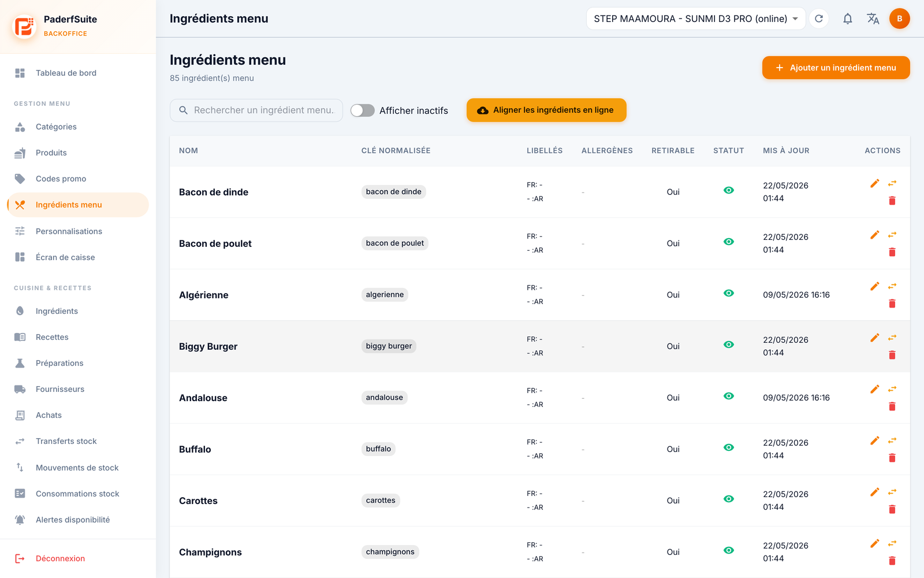Click the NOM column header
This screenshot has width=924, height=578.
click(188, 151)
